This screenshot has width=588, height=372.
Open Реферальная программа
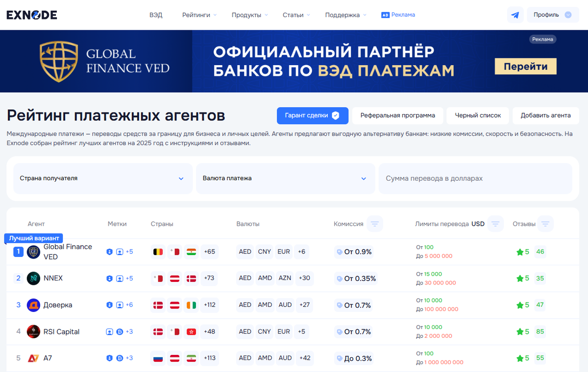tap(397, 116)
